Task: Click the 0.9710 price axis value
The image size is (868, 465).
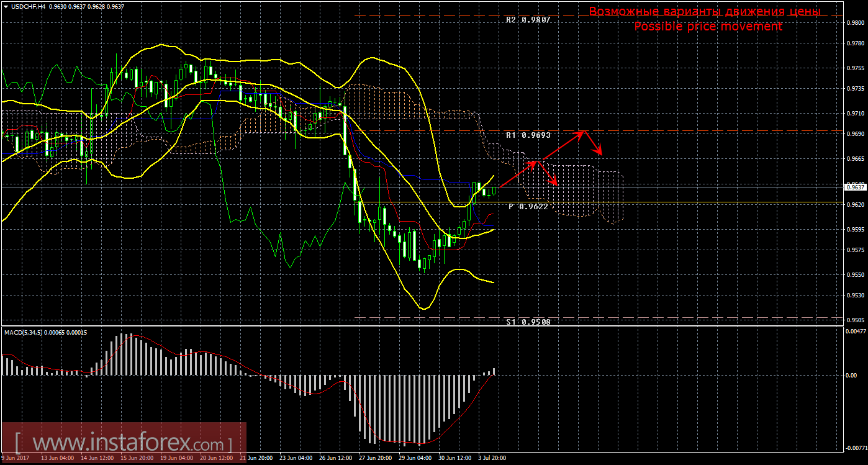Action: tap(856, 114)
